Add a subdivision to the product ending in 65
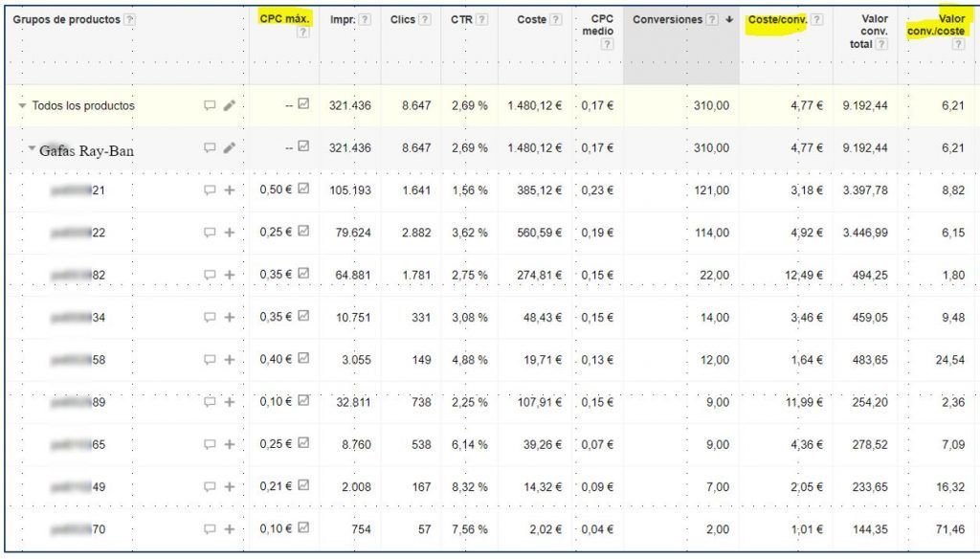This screenshot has width=980, height=559. coord(230,444)
